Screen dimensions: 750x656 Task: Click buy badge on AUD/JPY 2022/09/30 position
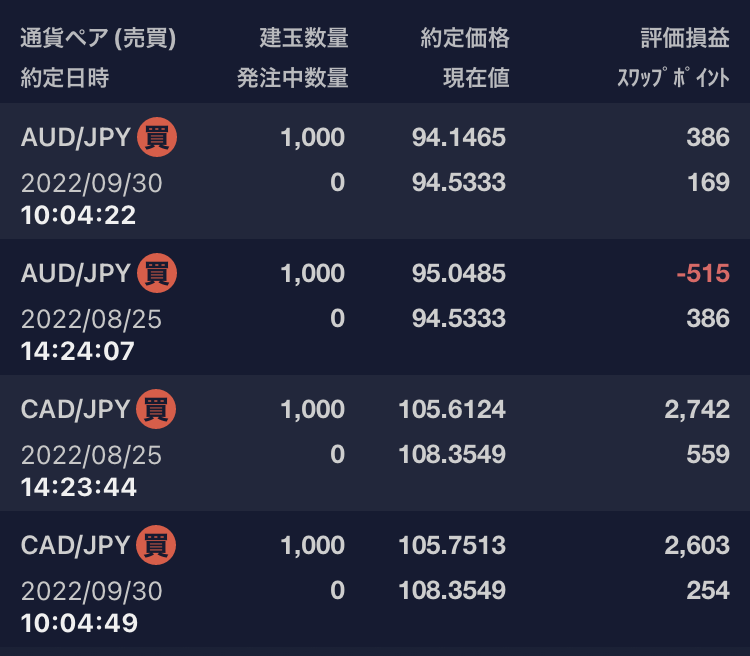(x=157, y=137)
